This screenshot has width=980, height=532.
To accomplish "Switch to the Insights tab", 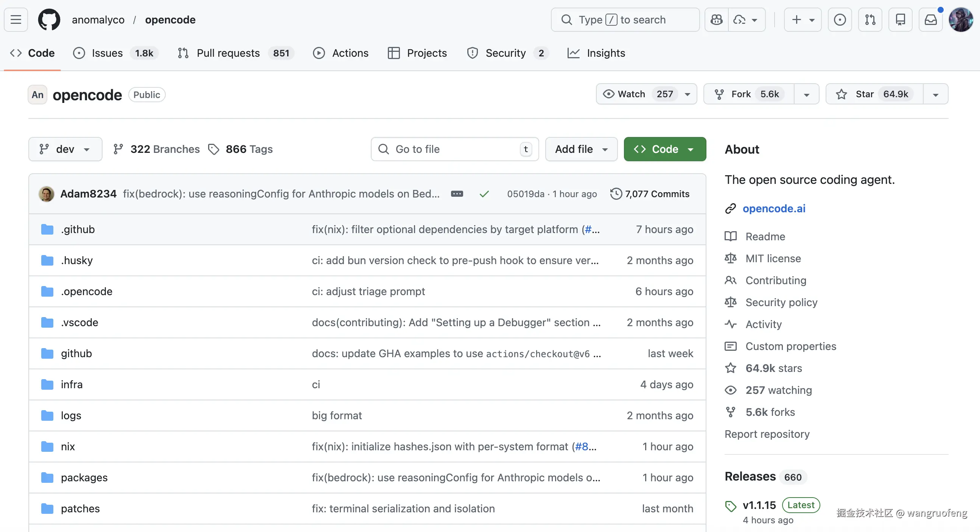I will pos(605,53).
